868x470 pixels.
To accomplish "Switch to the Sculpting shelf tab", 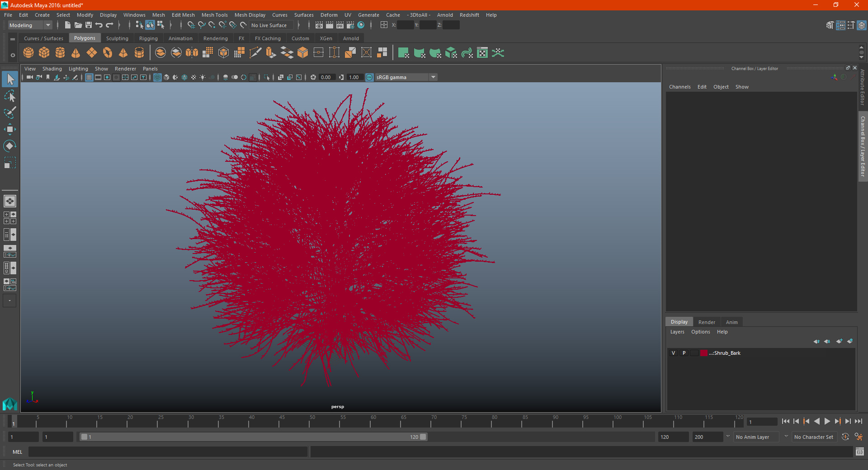I will [x=117, y=38].
